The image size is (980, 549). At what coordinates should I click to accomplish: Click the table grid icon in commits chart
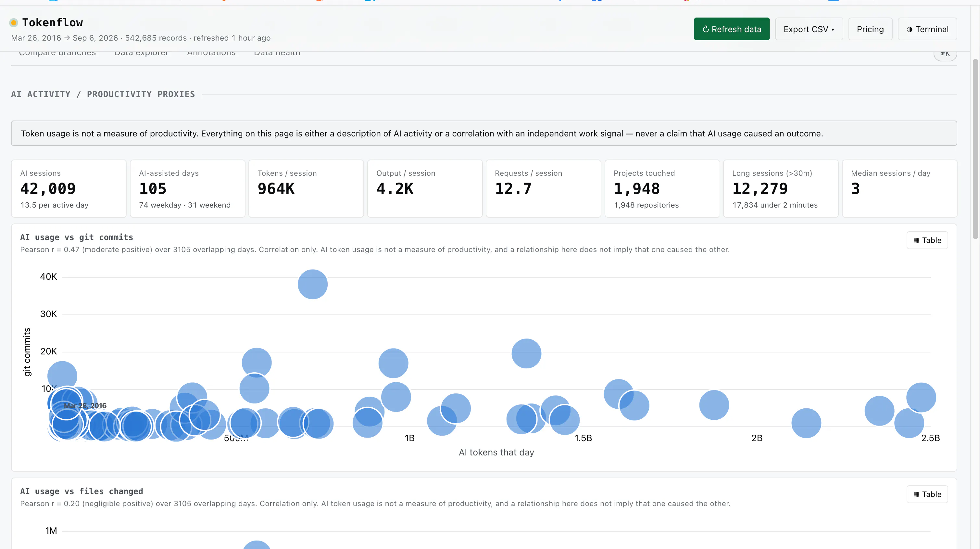click(916, 241)
